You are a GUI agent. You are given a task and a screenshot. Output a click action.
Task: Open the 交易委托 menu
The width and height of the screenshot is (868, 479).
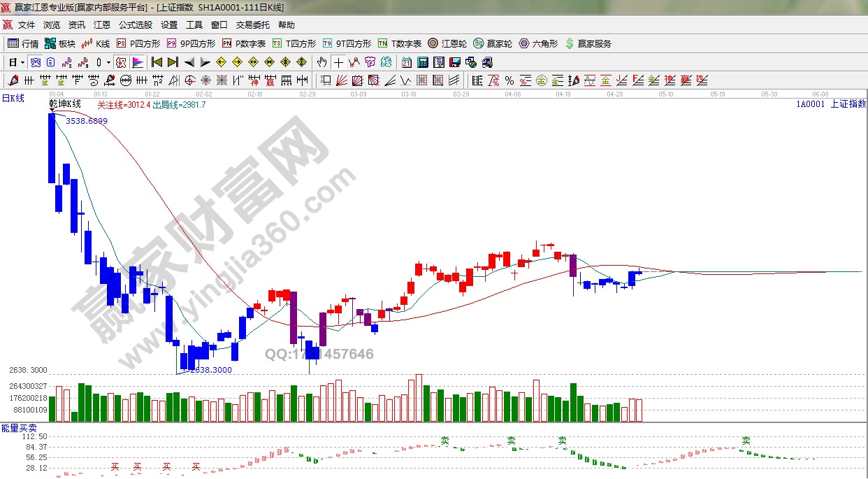252,25
